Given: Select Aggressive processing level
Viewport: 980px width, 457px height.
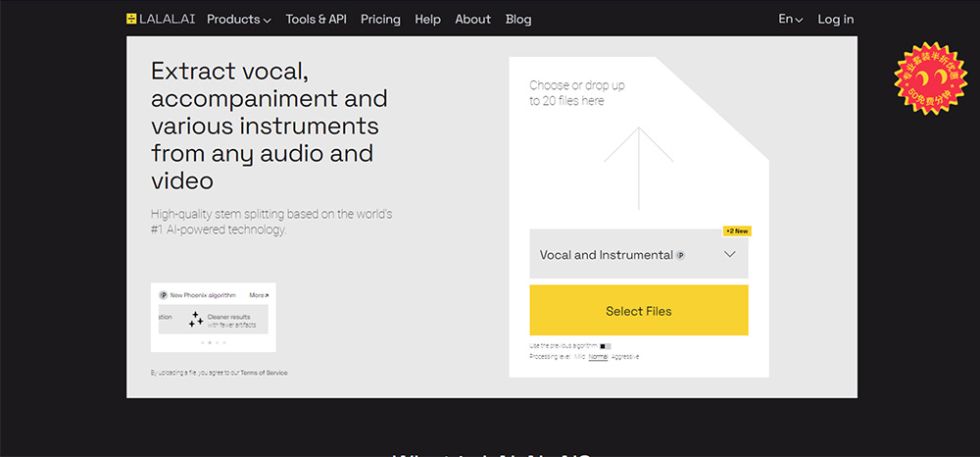Looking at the screenshot, I should coord(625,357).
